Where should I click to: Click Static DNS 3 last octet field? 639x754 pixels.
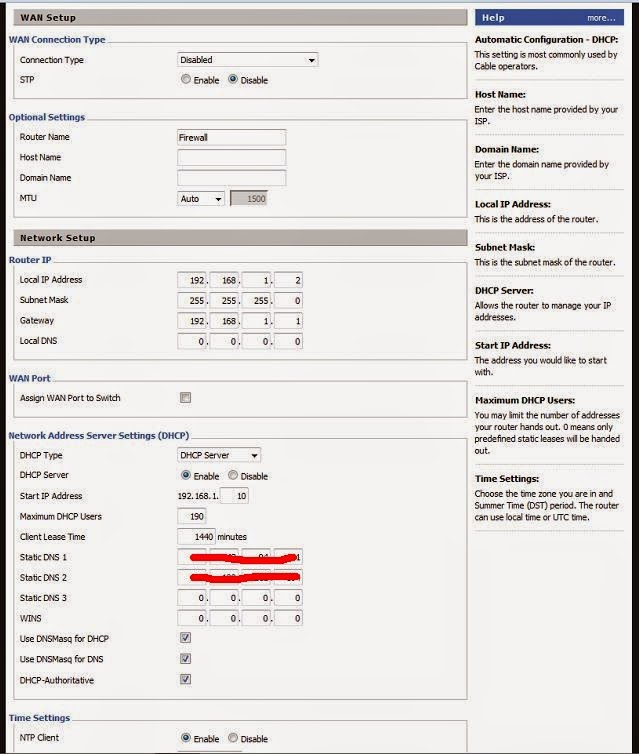pos(288,598)
